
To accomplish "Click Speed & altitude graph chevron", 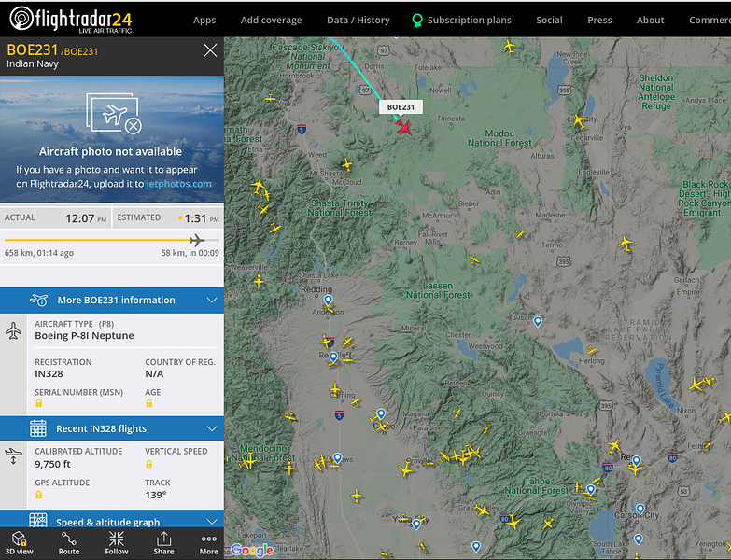I will 212,522.
